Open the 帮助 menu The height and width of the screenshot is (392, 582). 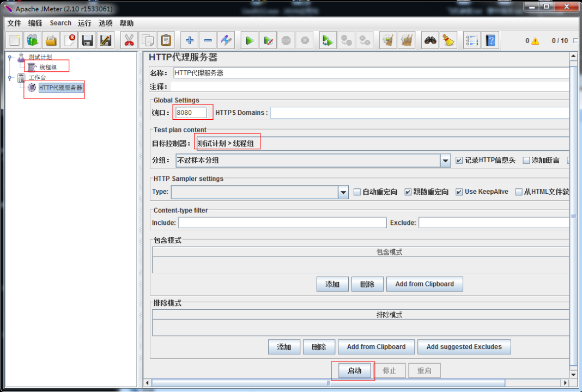tap(126, 23)
